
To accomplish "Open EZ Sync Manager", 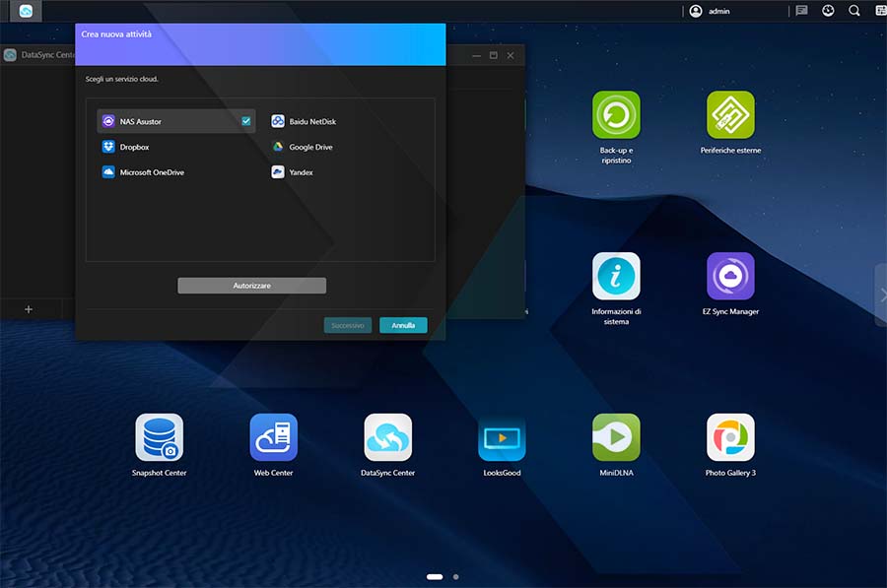I will (x=730, y=277).
